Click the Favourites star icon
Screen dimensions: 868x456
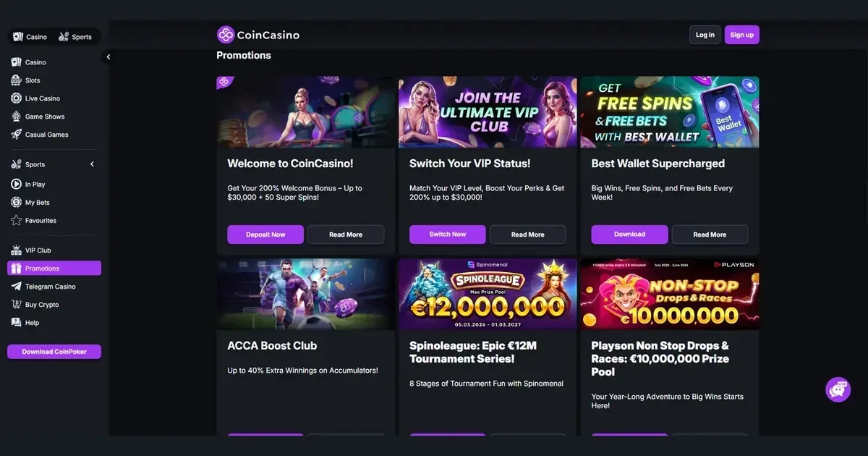(16, 221)
